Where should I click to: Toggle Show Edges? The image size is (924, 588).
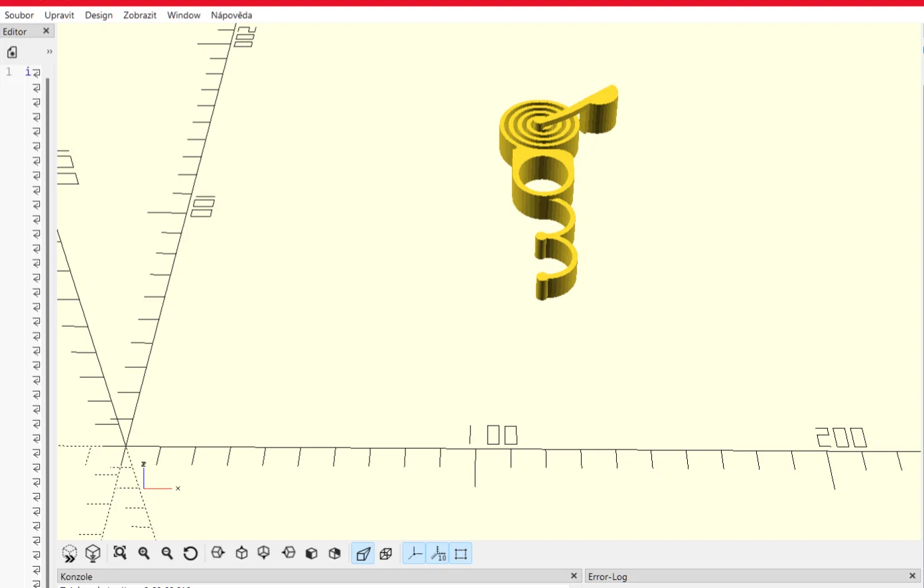(x=460, y=554)
